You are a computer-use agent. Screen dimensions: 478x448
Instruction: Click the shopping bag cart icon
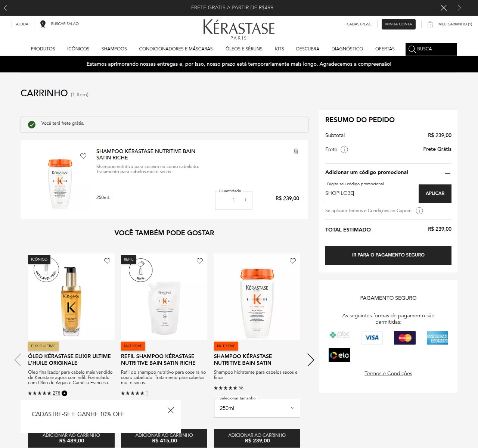click(430, 24)
